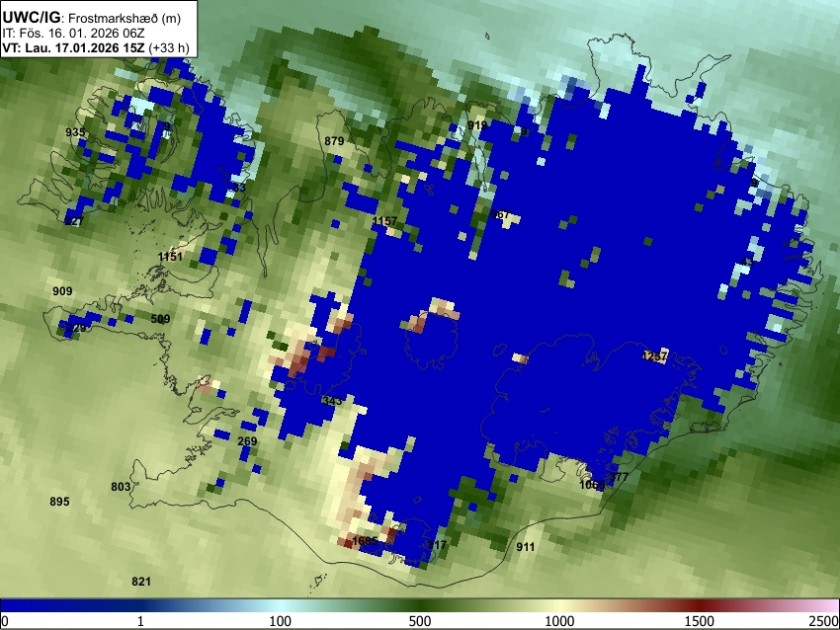
Task: Click the map value label '1685'
Action: [365, 540]
